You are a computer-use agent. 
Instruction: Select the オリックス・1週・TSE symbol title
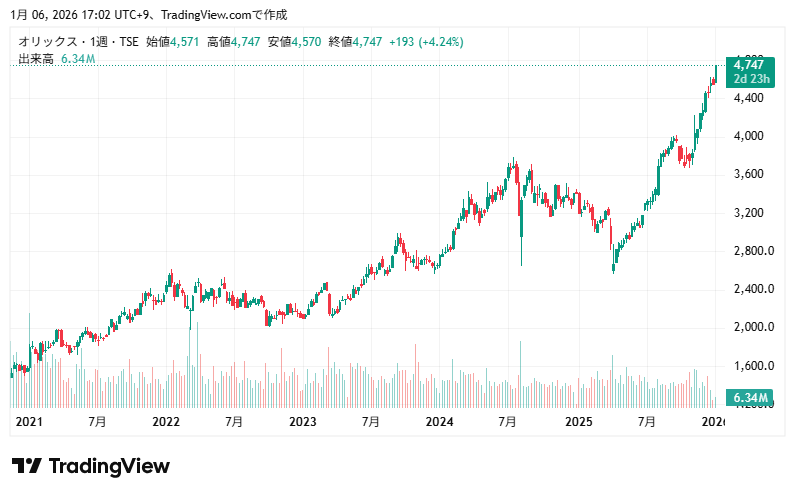coord(79,42)
